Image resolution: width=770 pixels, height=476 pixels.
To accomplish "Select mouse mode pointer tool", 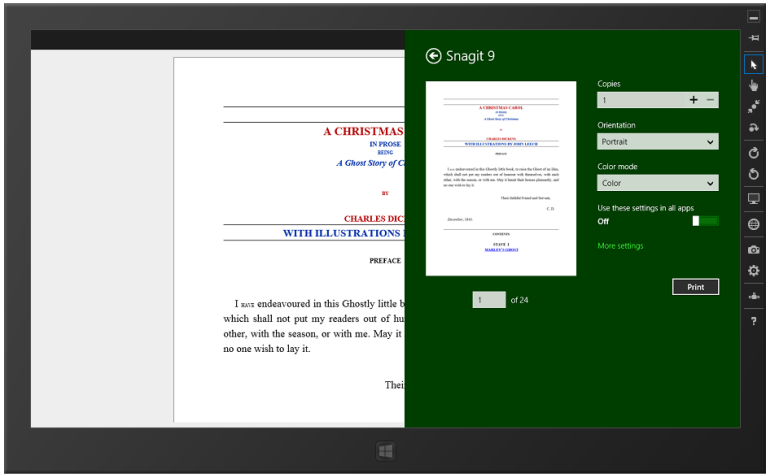I will point(753,65).
